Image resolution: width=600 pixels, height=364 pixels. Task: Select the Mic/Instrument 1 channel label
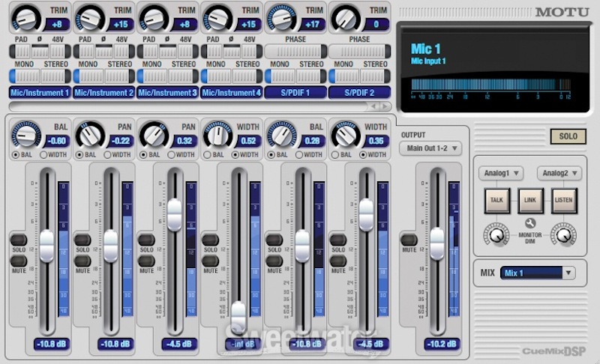(x=40, y=92)
